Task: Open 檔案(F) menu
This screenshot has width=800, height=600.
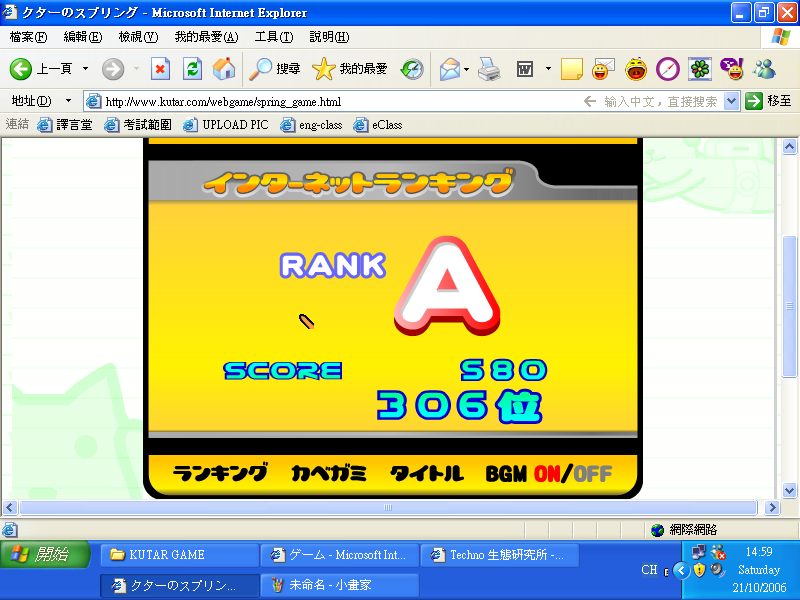Action: point(28,37)
